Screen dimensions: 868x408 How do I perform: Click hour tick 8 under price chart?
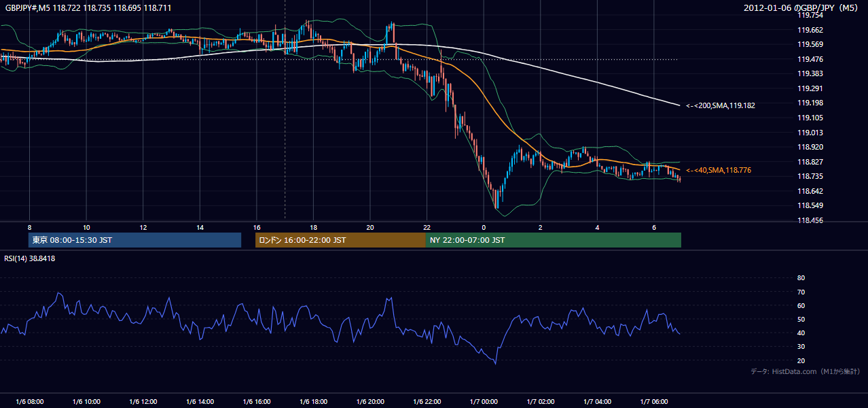pos(29,227)
